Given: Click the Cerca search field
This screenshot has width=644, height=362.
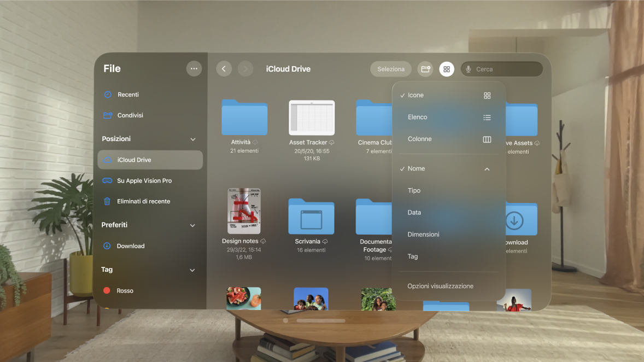Looking at the screenshot, I should [501, 69].
